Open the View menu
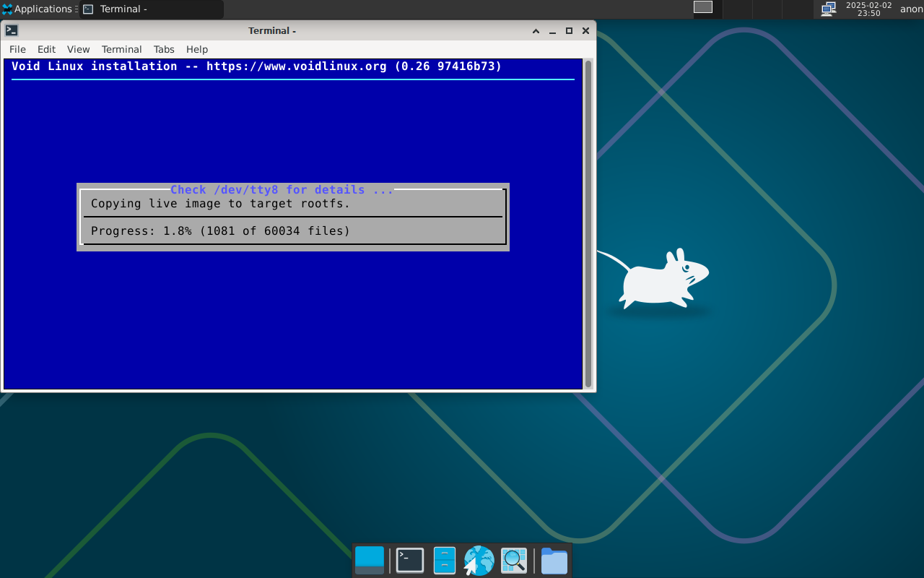The height and width of the screenshot is (578, 924). tap(78, 49)
